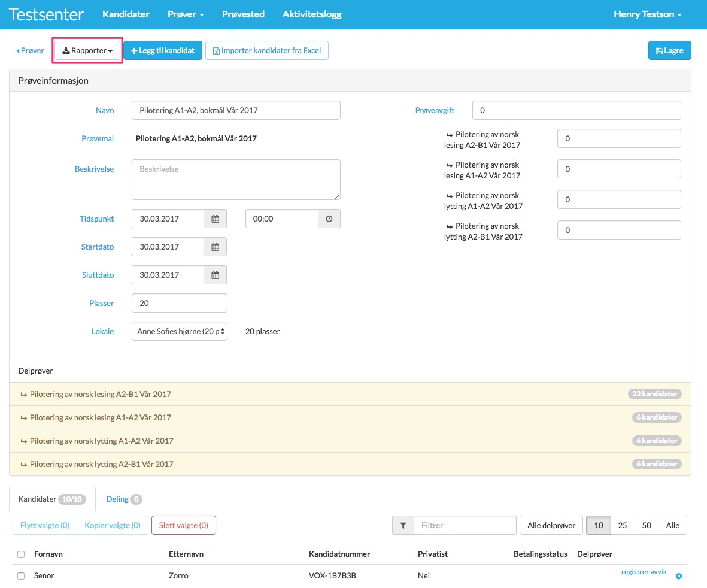Screen dimensions: 707x588
Task: Click the Tidspunkt date field
Action: pyautogui.click(x=168, y=219)
